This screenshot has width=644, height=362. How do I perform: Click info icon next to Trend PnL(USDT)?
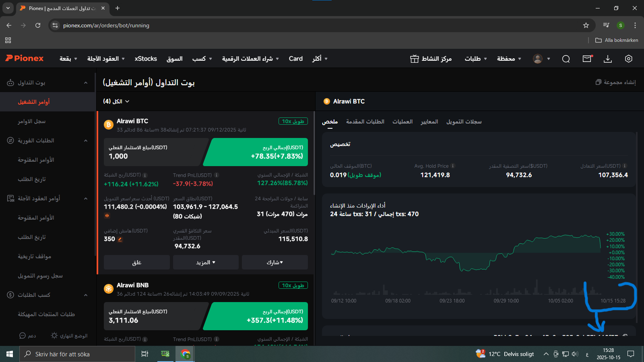(217, 175)
